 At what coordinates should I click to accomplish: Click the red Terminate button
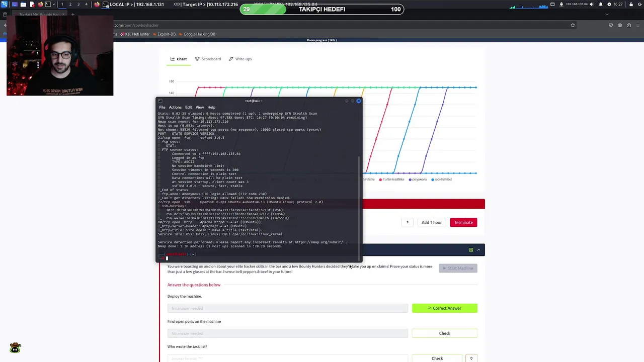pos(463,222)
